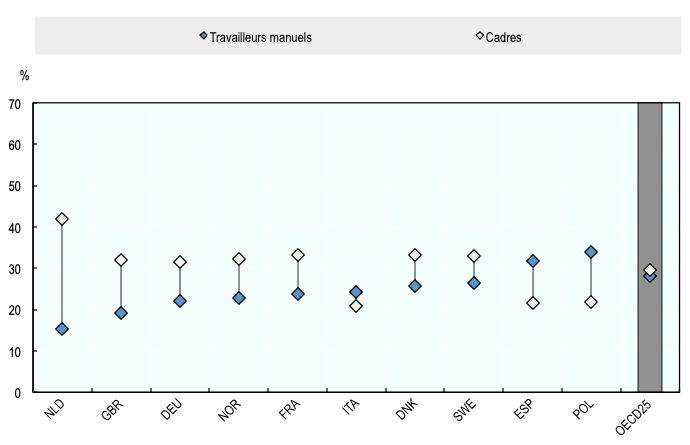Click the POL blue diamond marker

click(x=591, y=252)
